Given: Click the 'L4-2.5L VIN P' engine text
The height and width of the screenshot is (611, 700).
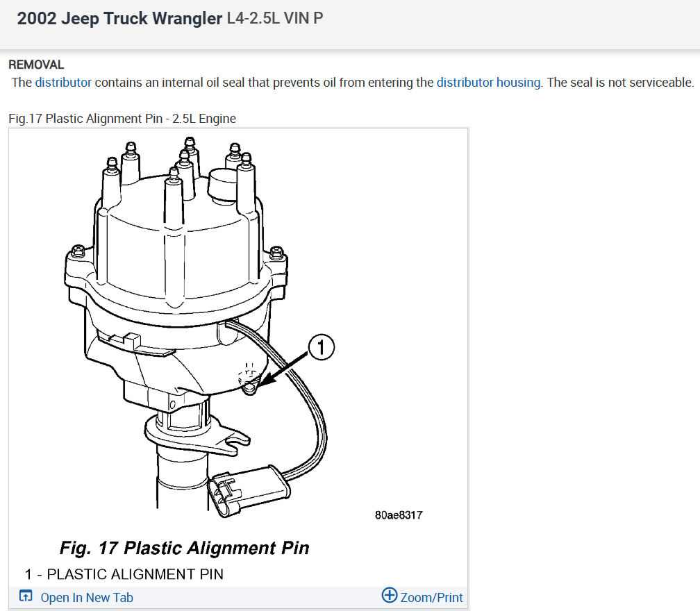Looking at the screenshot, I should [275, 18].
